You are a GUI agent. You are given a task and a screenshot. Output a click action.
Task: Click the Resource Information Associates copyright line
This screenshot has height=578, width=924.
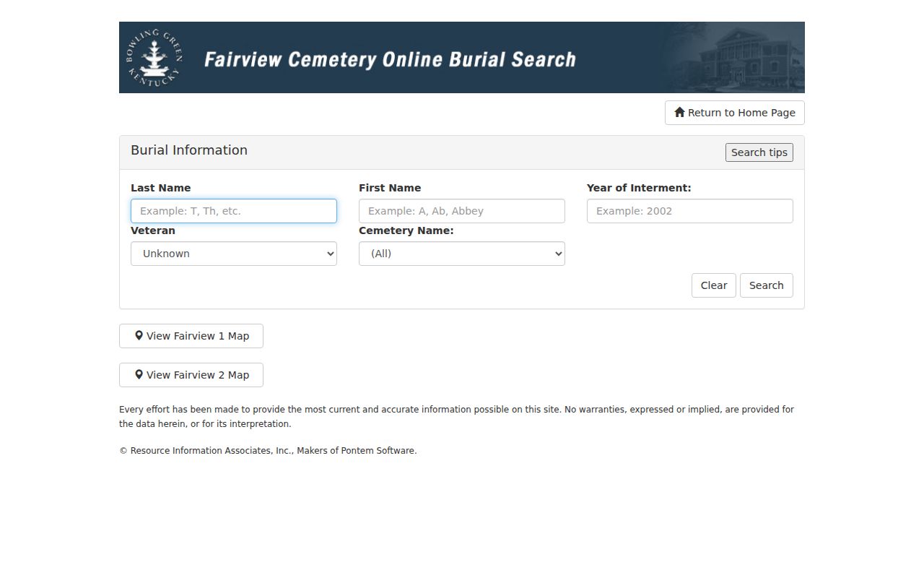click(x=268, y=451)
